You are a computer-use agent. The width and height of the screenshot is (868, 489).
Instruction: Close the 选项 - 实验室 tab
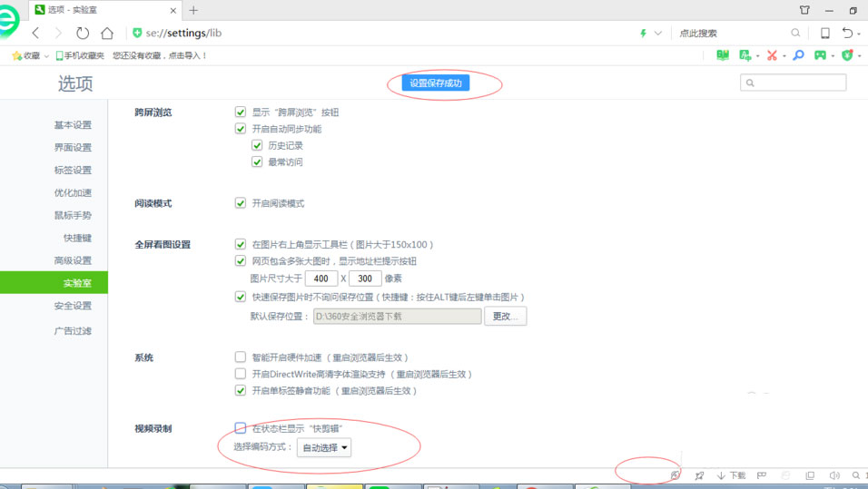pyautogui.click(x=173, y=11)
